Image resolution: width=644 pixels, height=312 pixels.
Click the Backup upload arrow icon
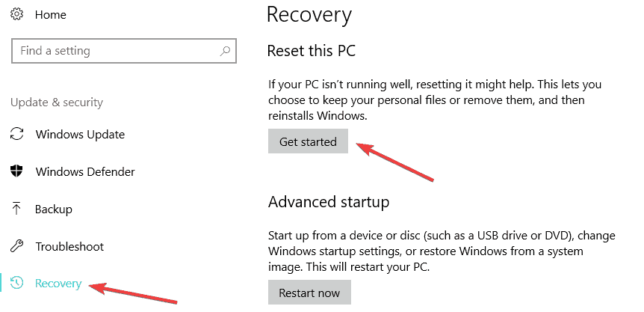[16, 209]
